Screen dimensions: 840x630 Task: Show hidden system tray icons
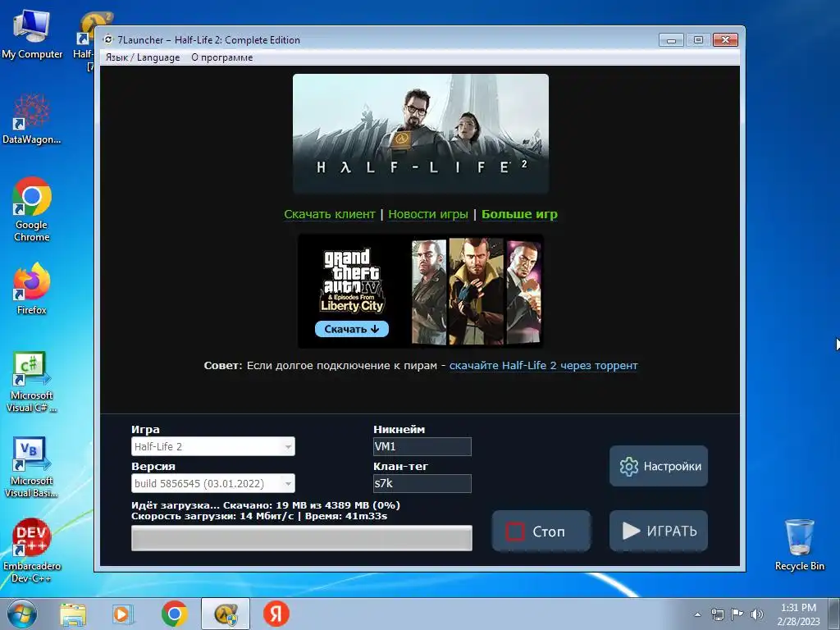pyautogui.click(x=697, y=614)
